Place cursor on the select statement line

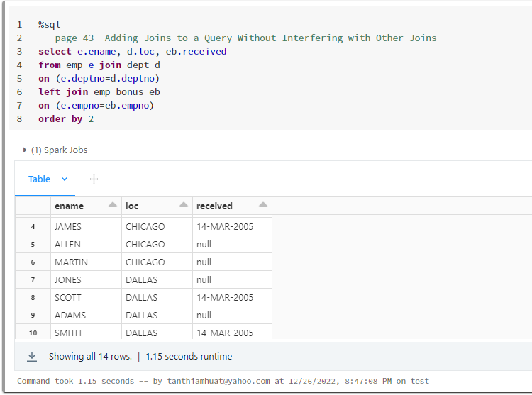133,51
